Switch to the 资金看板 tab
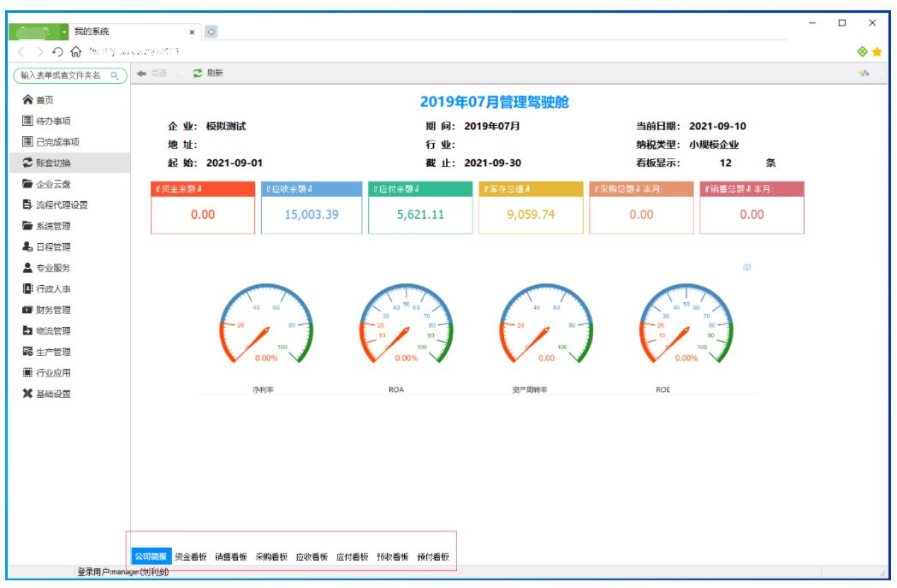Image resolution: width=897 pixels, height=588 pixels. pos(191,556)
